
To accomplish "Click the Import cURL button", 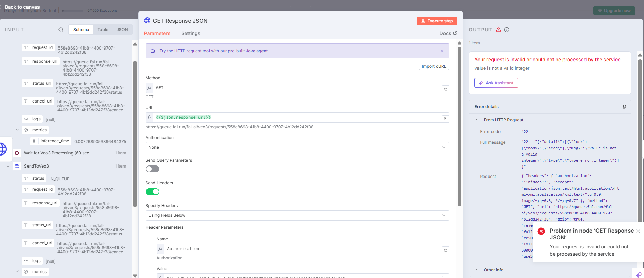I will [433, 66].
